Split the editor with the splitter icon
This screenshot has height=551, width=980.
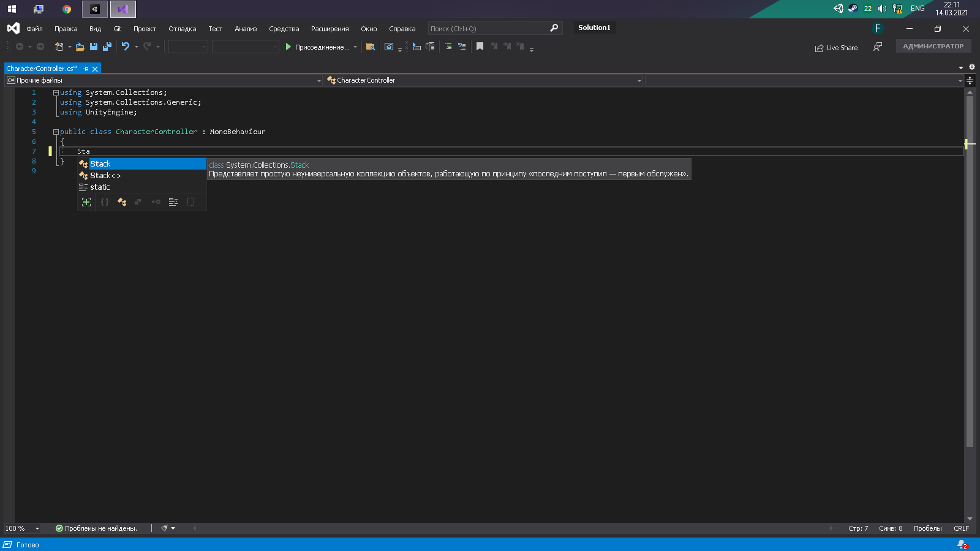click(x=970, y=80)
